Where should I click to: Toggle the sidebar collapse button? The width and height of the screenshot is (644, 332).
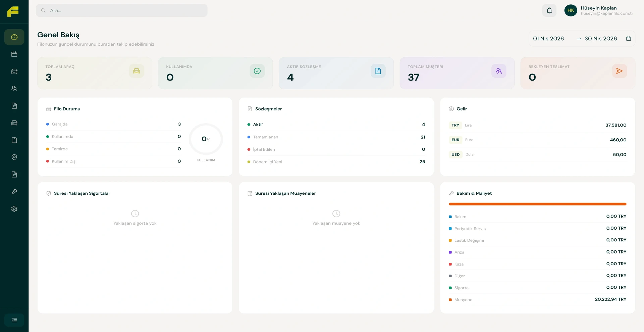point(14,320)
